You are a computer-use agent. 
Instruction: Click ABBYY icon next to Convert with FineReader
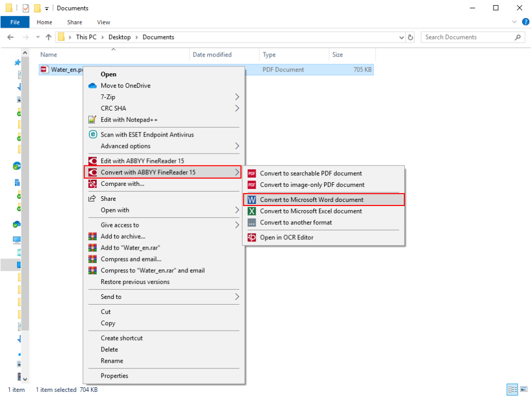(x=92, y=172)
